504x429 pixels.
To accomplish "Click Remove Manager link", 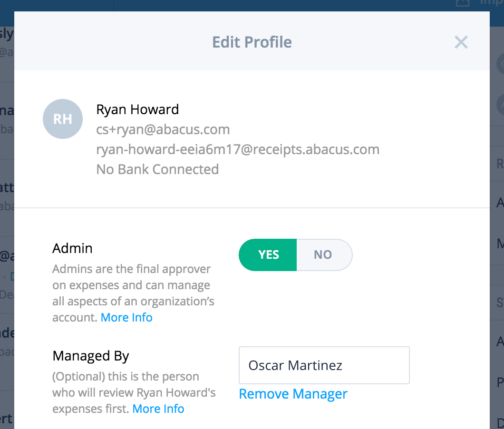I will point(293,394).
